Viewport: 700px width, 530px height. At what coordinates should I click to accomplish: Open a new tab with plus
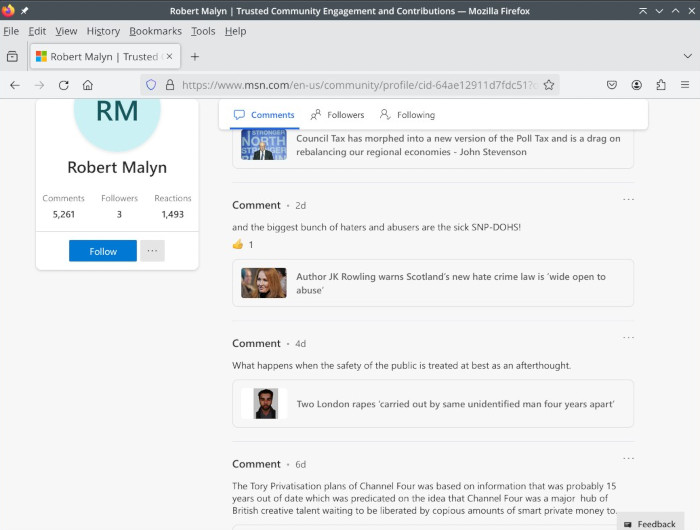point(195,57)
